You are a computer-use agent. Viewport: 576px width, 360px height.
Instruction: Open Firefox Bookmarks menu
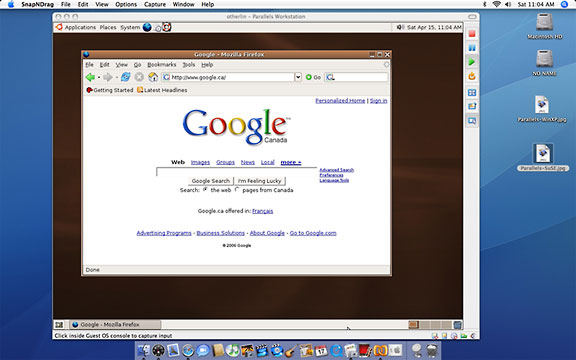(x=162, y=65)
